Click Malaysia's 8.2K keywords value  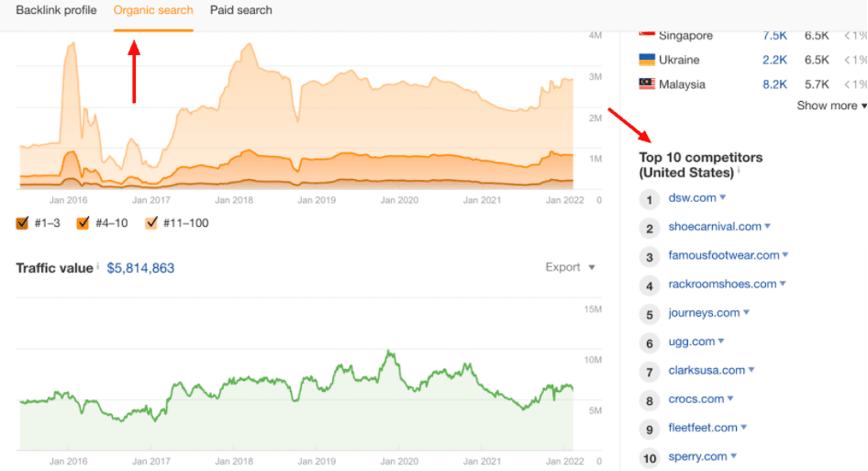(x=774, y=84)
